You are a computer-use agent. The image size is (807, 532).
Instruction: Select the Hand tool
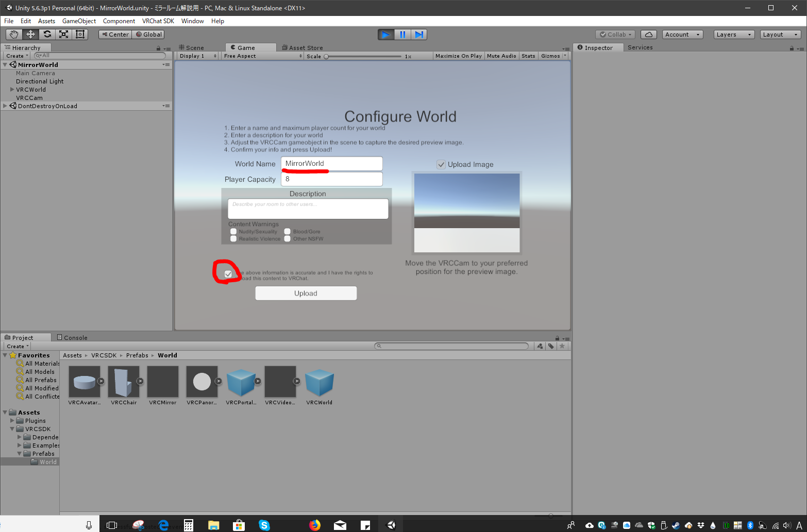pos(14,35)
